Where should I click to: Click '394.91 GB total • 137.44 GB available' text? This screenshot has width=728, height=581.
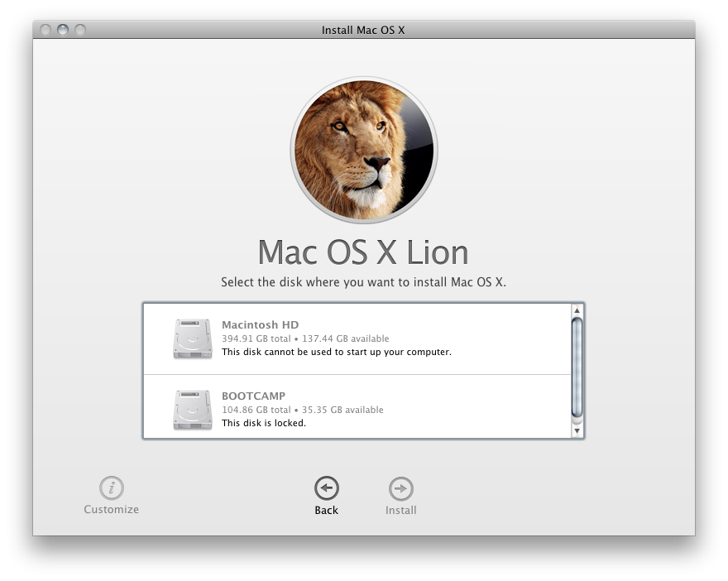[305, 339]
